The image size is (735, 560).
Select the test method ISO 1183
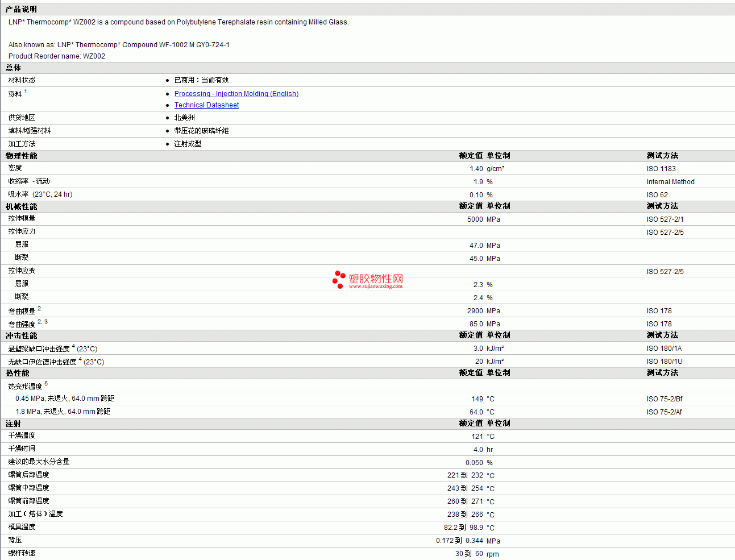click(x=661, y=169)
